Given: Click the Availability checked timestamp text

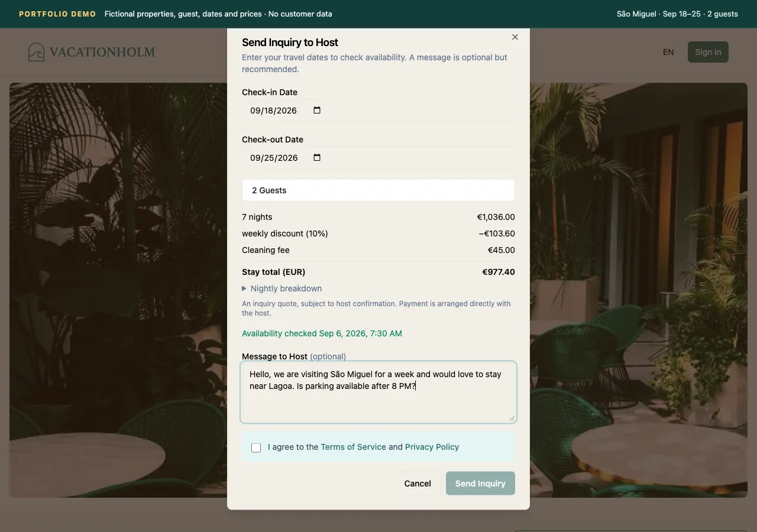Looking at the screenshot, I should (x=322, y=333).
